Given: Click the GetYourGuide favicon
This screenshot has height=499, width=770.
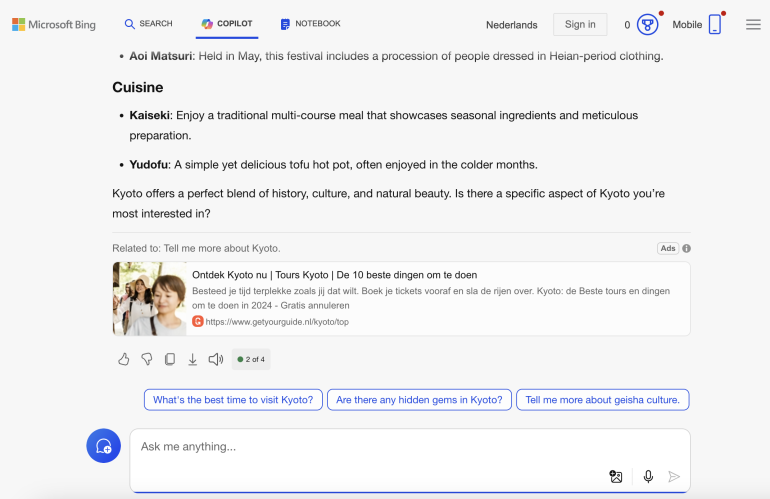Looking at the screenshot, I should (x=197, y=322).
